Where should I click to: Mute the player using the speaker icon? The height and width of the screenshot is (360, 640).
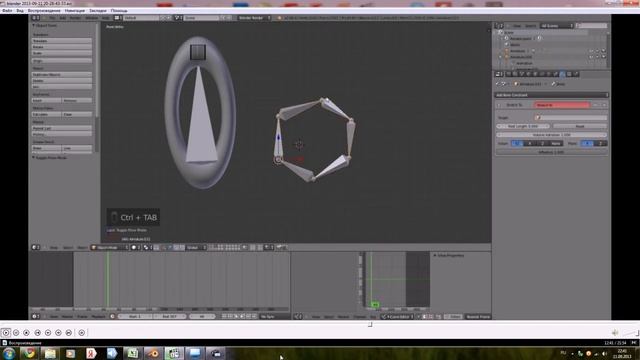coord(615,333)
